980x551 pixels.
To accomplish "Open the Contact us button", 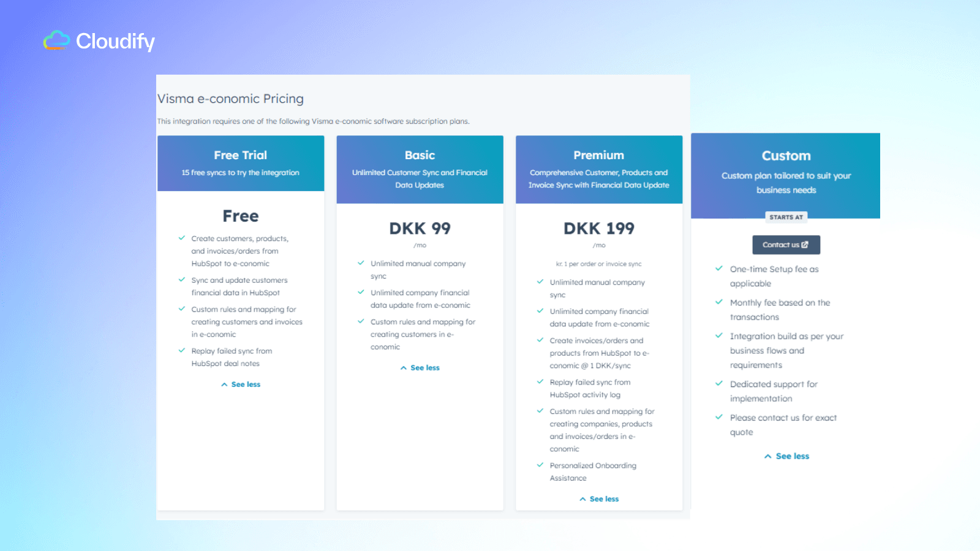I will [x=786, y=245].
